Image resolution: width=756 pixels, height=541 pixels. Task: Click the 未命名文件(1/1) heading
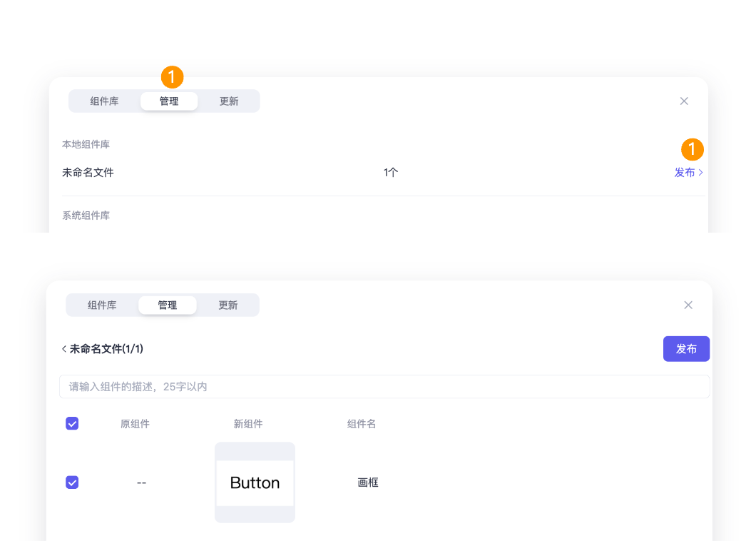pos(107,349)
